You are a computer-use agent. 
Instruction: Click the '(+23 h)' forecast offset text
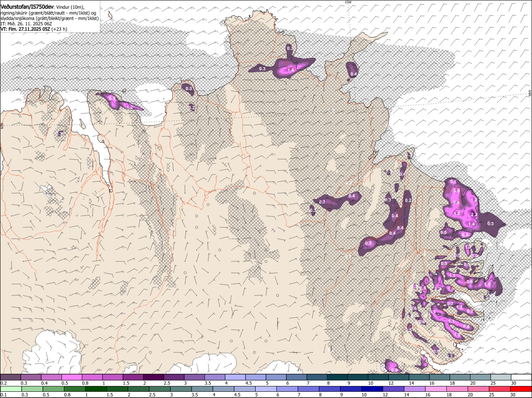[x=59, y=29]
